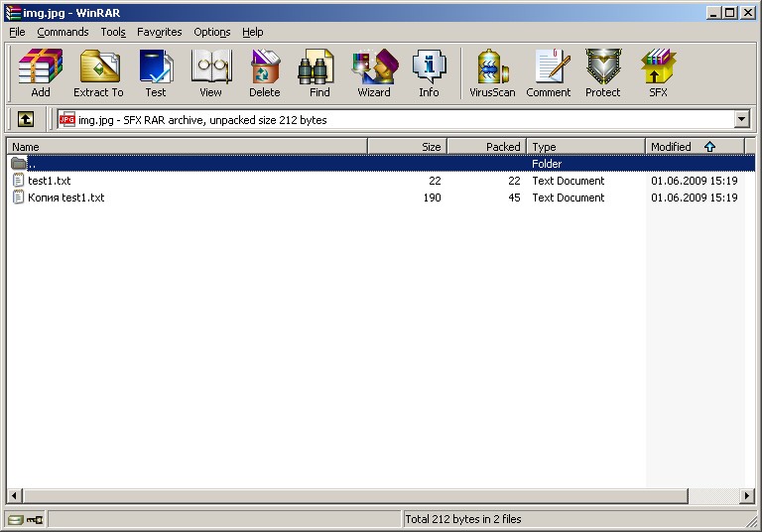Screen dimensions: 762x532
Task: Open the Tools menu
Action: coord(113,32)
